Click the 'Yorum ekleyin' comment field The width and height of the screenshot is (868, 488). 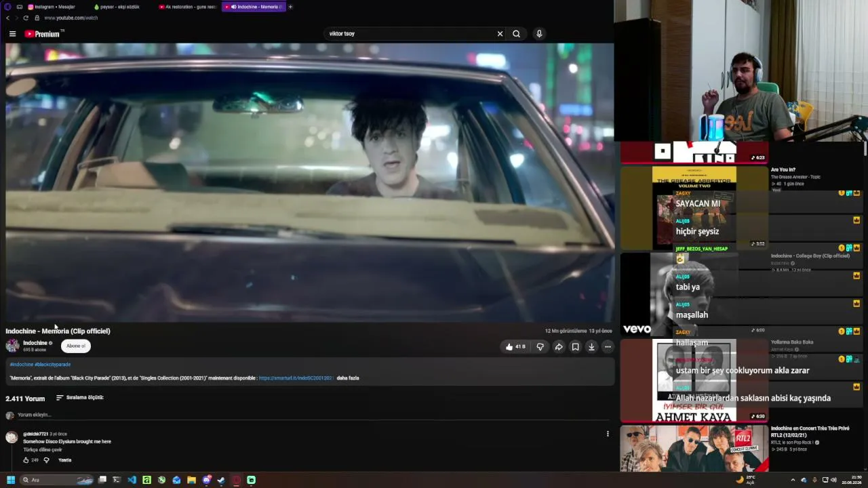[x=312, y=415]
